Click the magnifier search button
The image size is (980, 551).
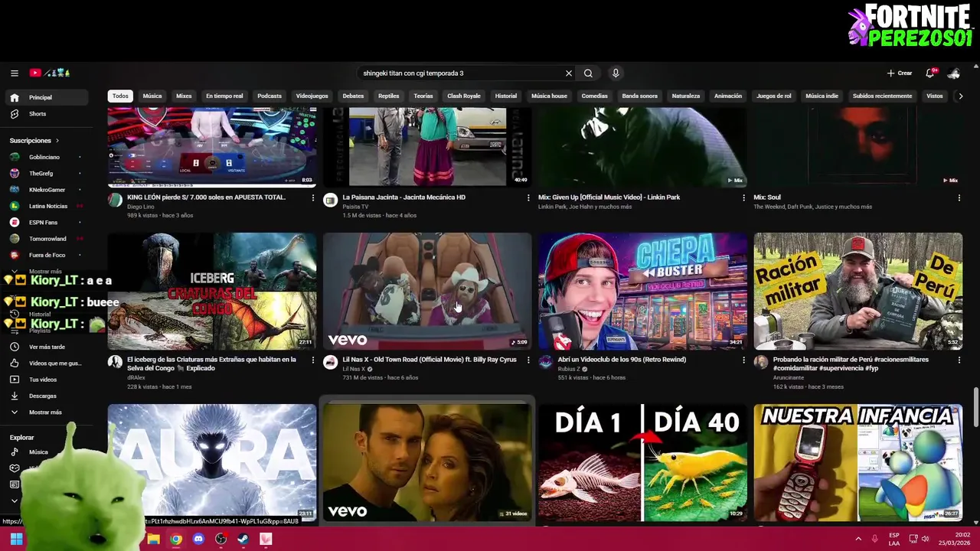[x=588, y=73]
